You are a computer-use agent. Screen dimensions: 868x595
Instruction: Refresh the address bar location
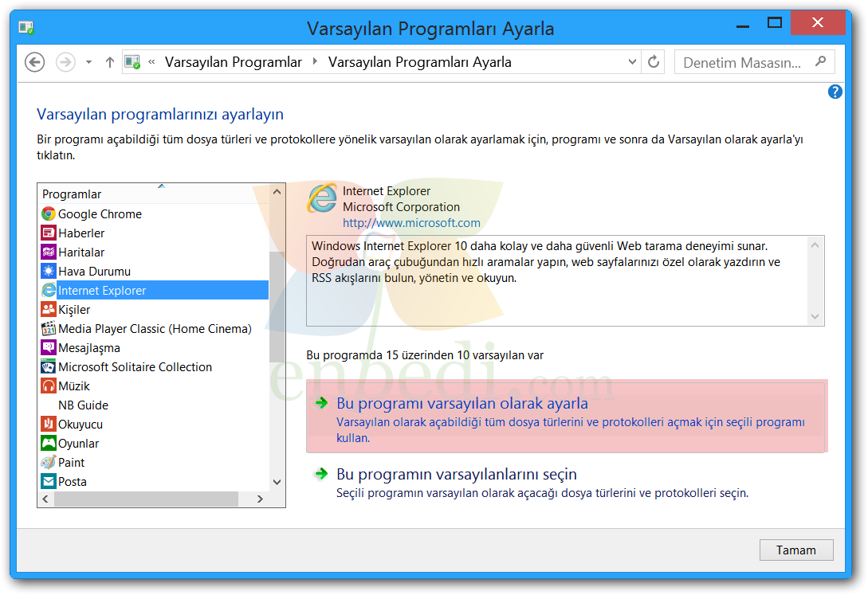[654, 62]
